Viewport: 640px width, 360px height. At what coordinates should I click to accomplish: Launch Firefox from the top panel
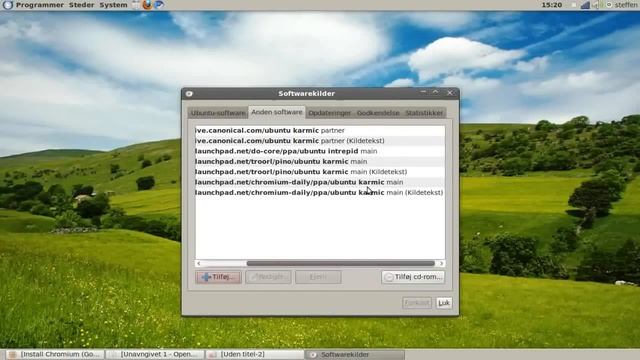[x=147, y=5]
